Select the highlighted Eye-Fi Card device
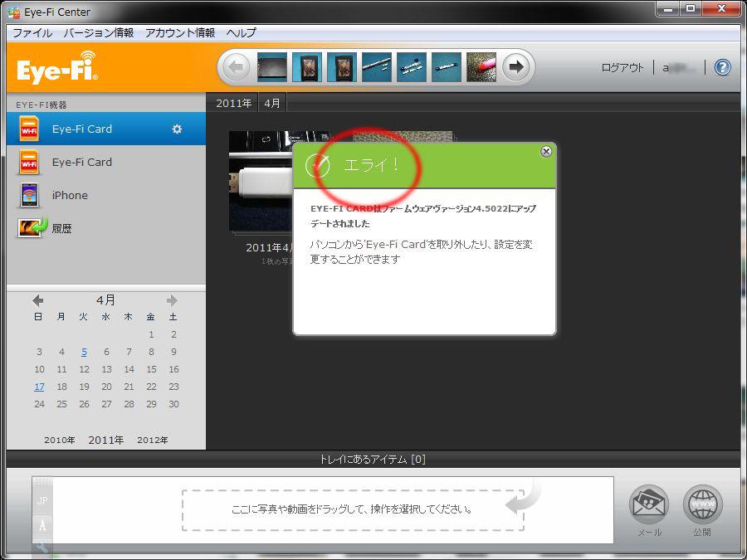The image size is (747, 560). pos(106,129)
